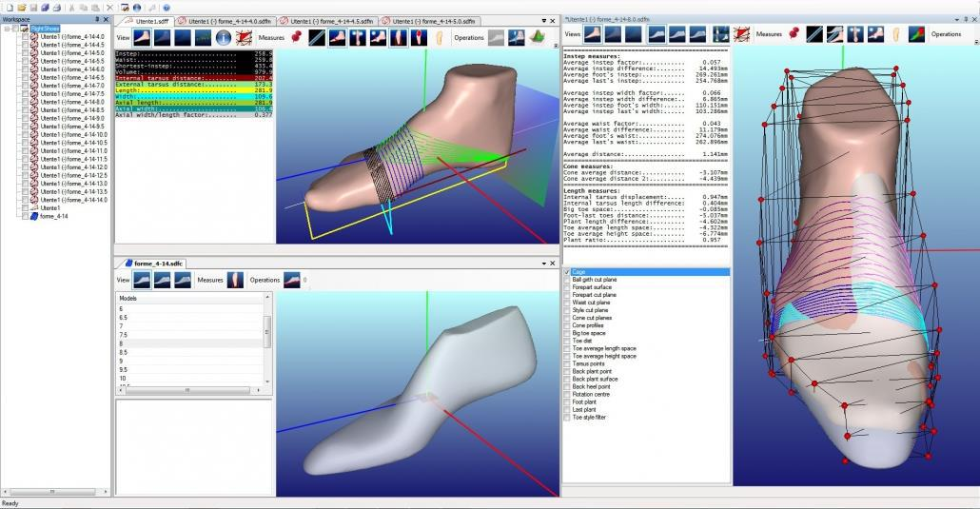This screenshot has width=980, height=509.
Task: Enable the Forepart surface checkbox
Action: click(567, 287)
